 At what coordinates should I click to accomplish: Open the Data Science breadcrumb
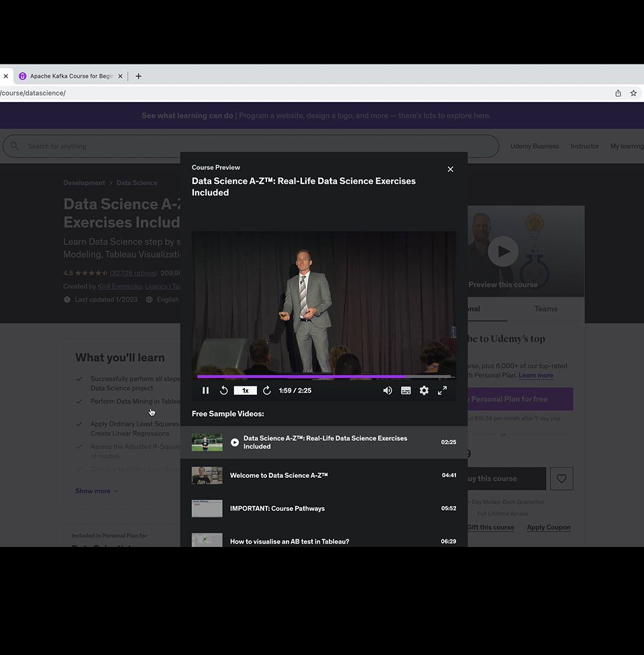coord(137,183)
